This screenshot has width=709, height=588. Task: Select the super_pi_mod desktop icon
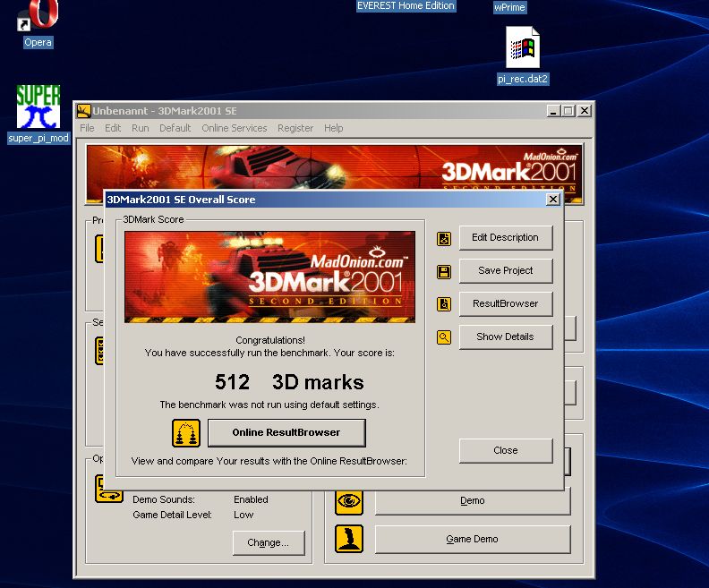(x=38, y=114)
